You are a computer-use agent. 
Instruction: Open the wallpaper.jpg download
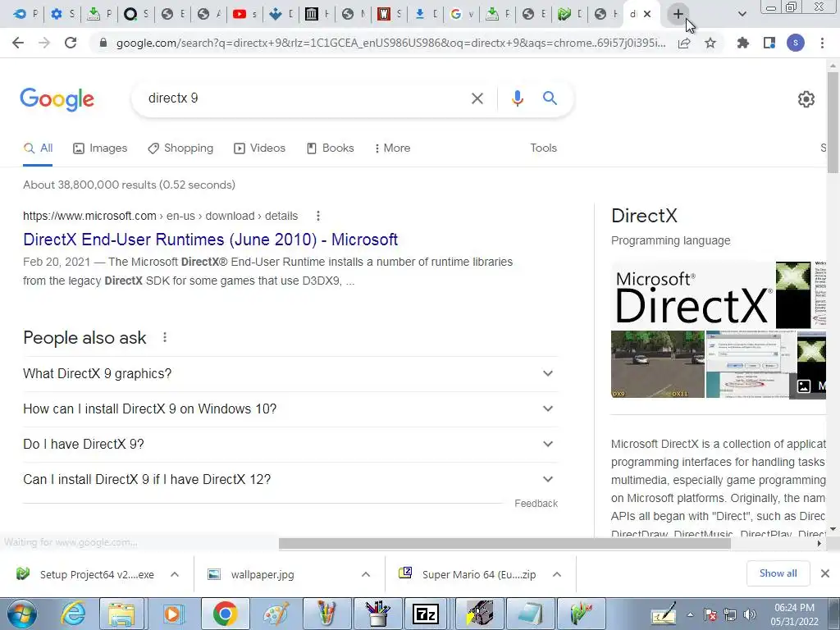point(252,575)
